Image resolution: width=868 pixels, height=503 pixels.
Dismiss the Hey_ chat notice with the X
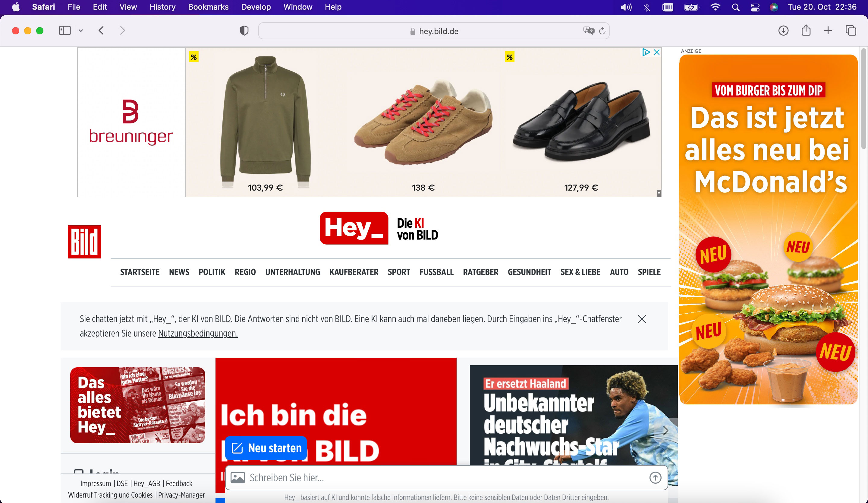tap(642, 319)
